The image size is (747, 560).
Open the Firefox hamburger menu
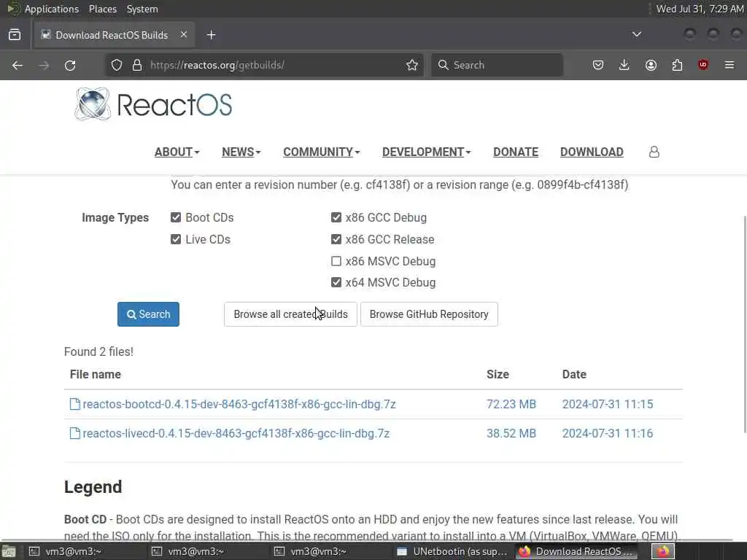729,65
